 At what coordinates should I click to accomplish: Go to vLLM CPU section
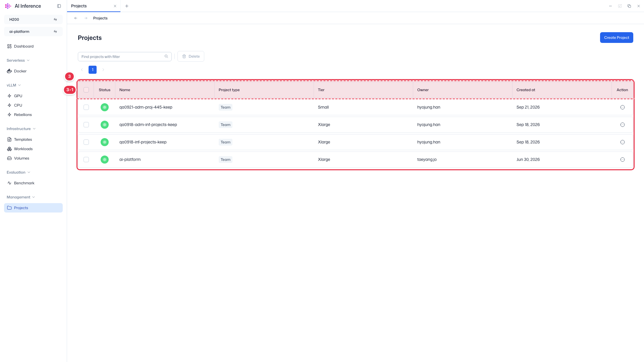coord(33,105)
